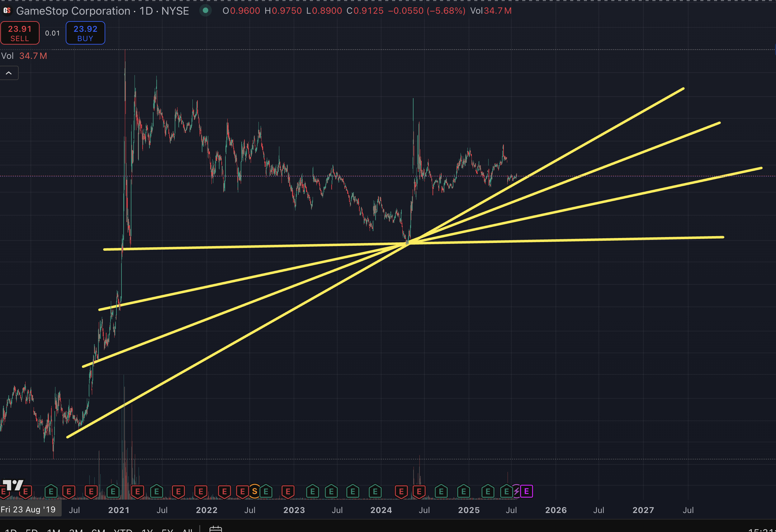
Task: Open green earnings marker left of Jul 2021
Action: 157,492
